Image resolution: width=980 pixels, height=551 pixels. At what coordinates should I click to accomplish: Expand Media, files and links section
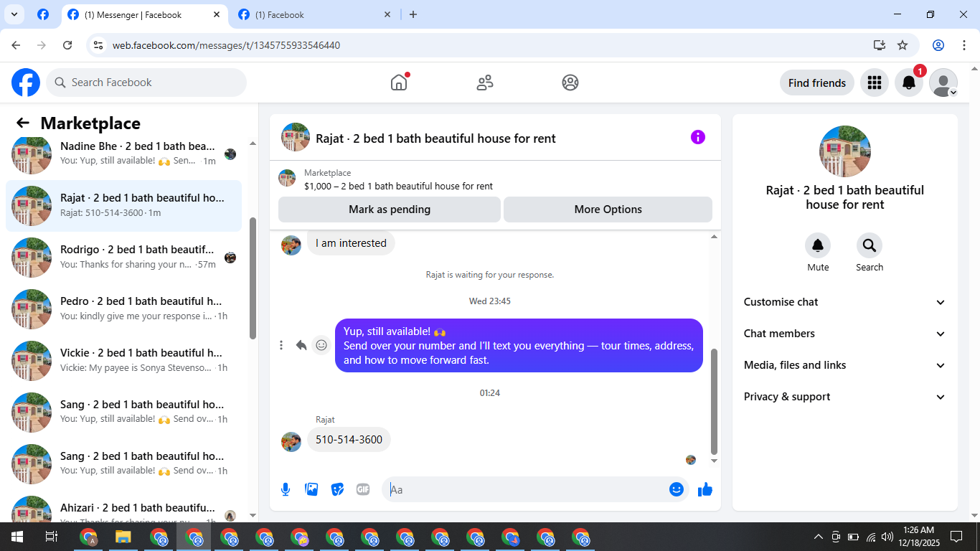[x=844, y=365]
